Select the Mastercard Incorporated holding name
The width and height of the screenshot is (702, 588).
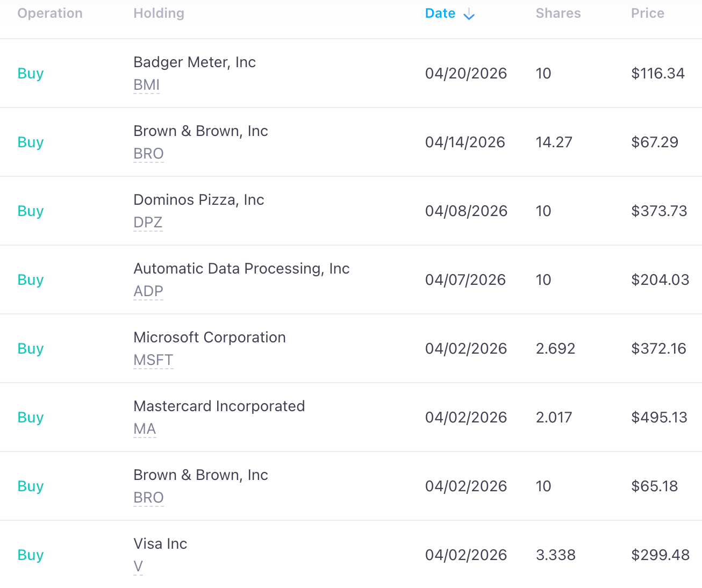[219, 406]
